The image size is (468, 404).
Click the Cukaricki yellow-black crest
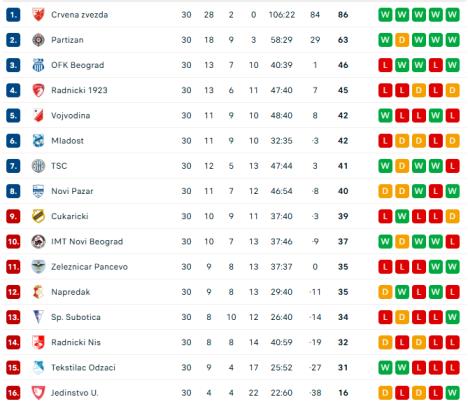click(38, 216)
